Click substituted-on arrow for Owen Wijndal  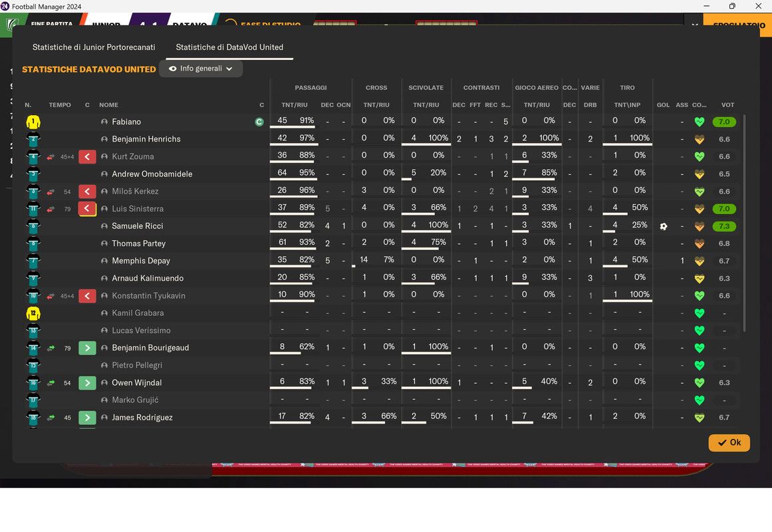pyautogui.click(x=87, y=383)
